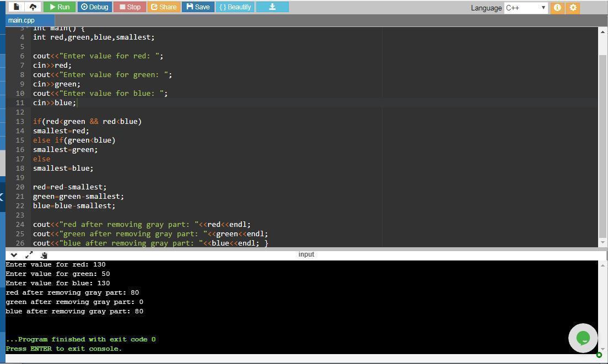Select the input tab of the console
The image size is (608, 364).
[306, 254]
